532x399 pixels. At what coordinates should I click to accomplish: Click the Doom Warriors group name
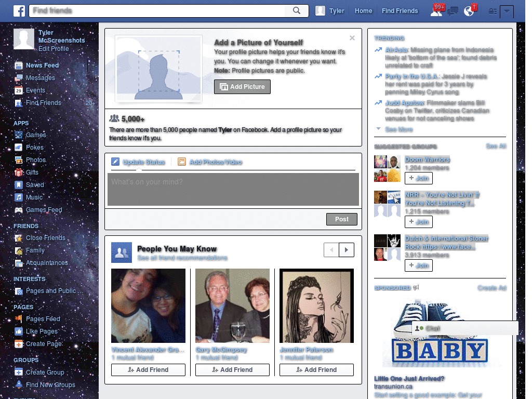[x=427, y=159]
